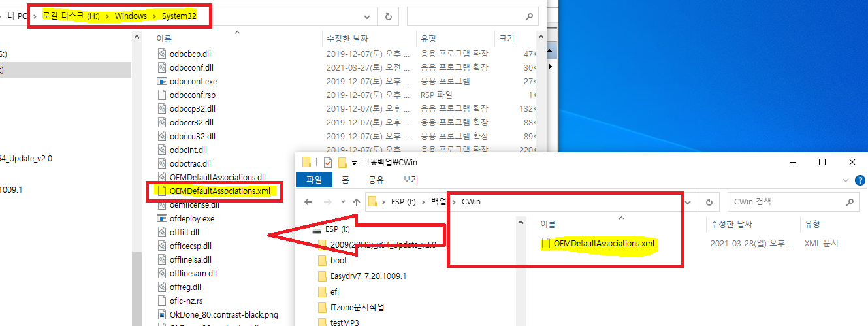Select OEMDefaultAssociations.xml in System32 window
This screenshot has width=868, height=326.
[x=219, y=191]
